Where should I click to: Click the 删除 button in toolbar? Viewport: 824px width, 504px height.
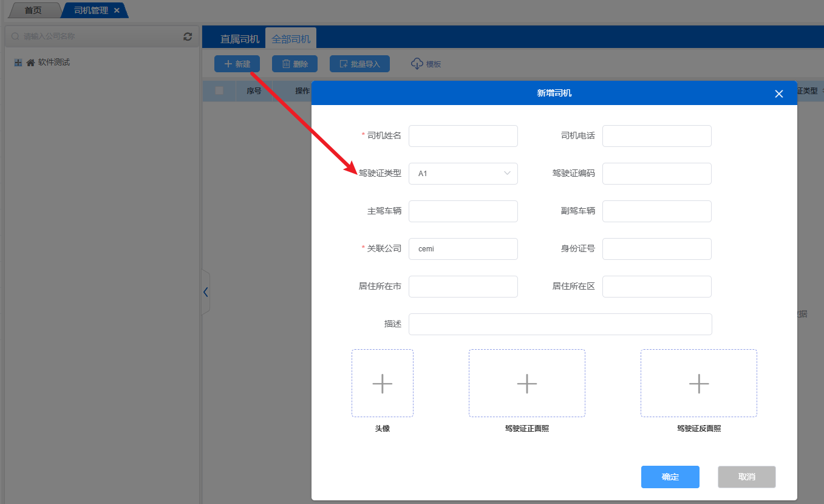coord(295,64)
